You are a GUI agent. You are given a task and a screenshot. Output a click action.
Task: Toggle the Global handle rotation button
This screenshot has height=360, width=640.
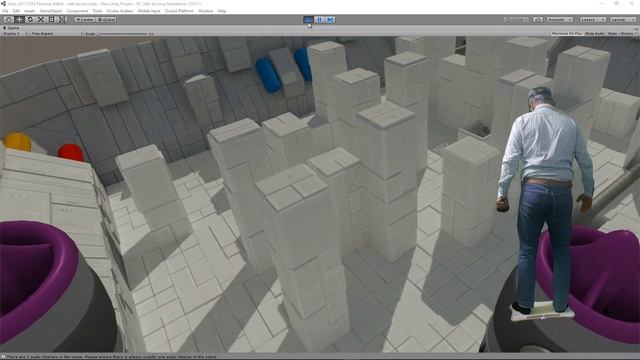tap(106, 20)
